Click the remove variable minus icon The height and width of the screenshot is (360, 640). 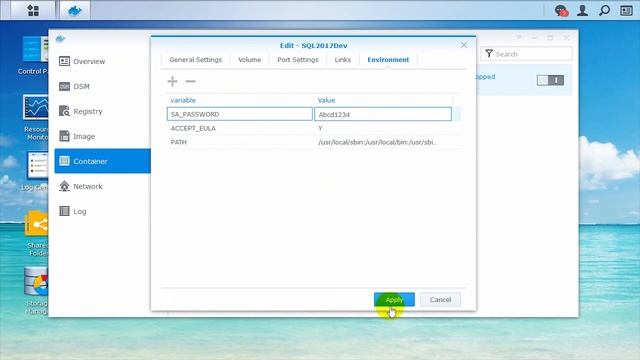(190, 81)
